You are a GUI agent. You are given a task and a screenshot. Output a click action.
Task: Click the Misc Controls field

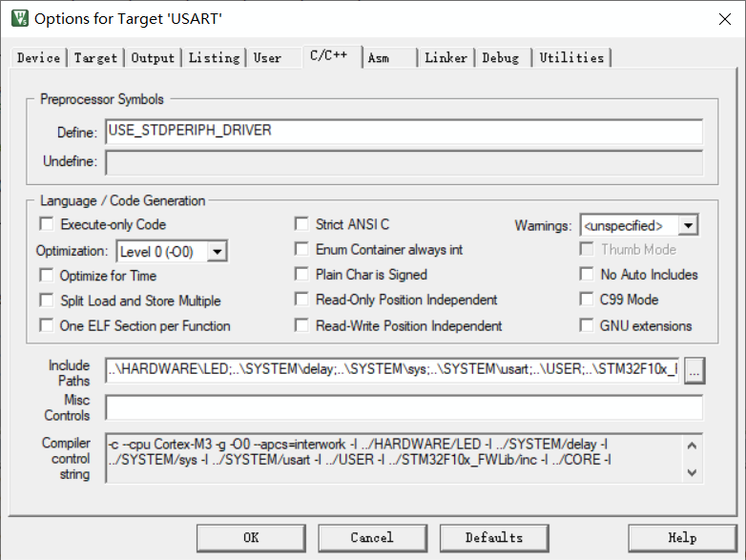coord(404,407)
